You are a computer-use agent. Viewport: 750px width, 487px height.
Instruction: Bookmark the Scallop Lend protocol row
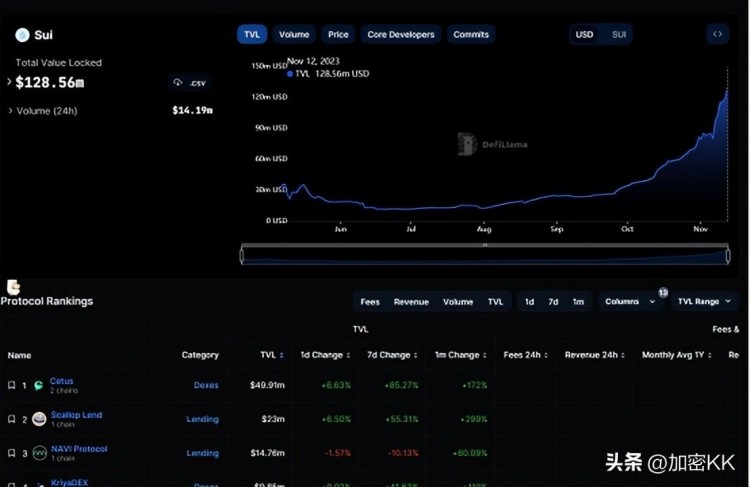pyautogui.click(x=11, y=419)
